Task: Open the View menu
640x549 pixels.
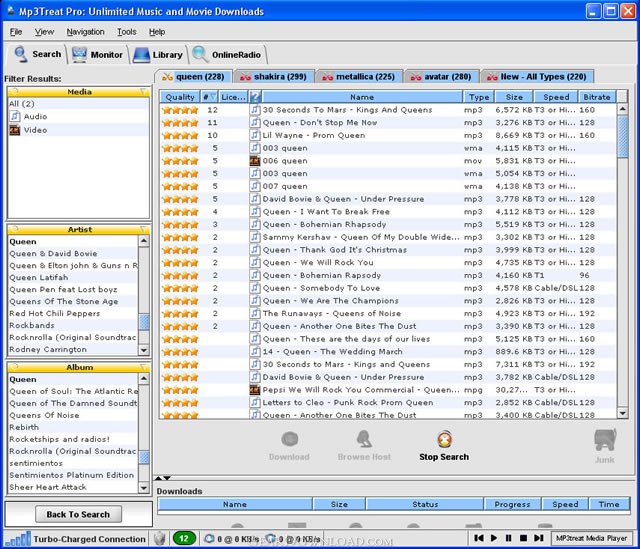Action: tap(44, 32)
